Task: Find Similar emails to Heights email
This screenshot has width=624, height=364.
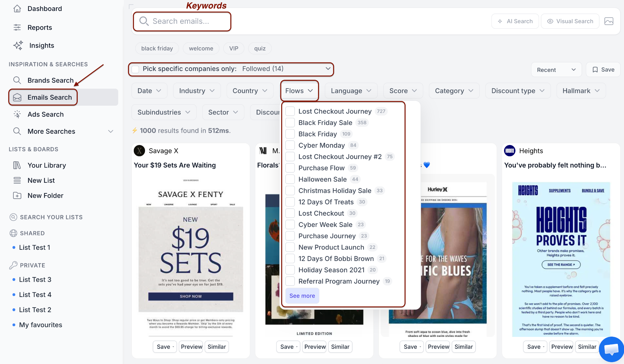Action: (x=587, y=347)
